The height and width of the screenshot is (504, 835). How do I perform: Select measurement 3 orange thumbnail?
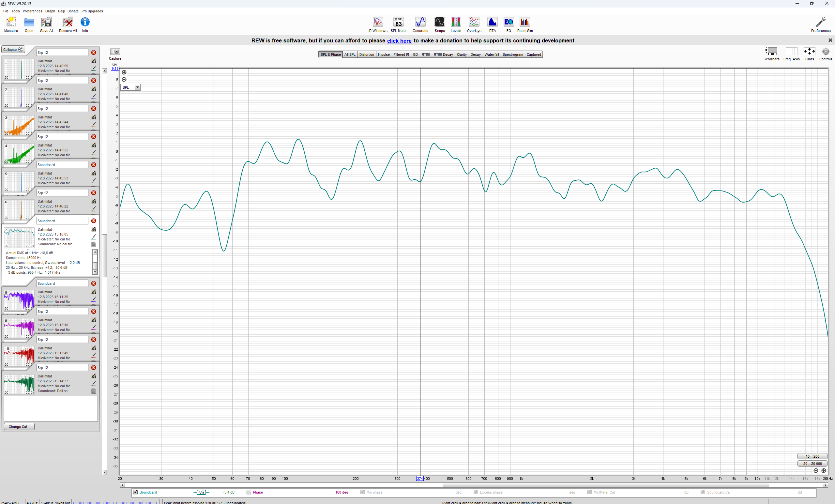19,125
